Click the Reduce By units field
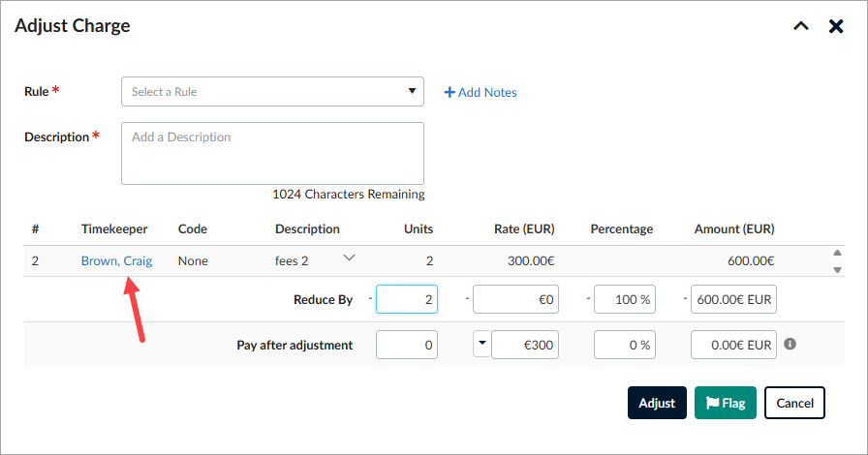The height and width of the screenshot is (455, 868). pyautogui.click(x=407, y=299)
